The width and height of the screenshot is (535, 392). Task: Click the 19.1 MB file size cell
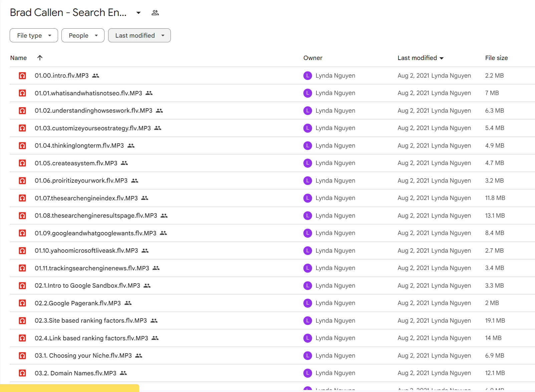click(x=495, y=321)
